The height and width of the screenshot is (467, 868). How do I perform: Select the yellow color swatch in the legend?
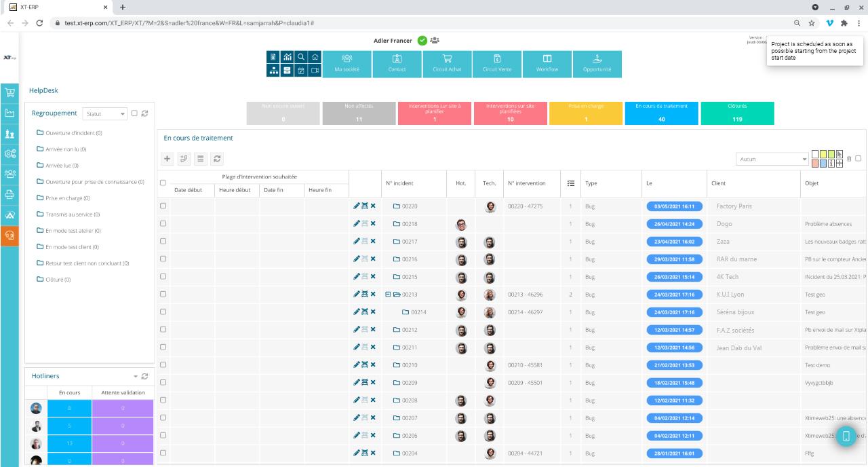(823, 154)
